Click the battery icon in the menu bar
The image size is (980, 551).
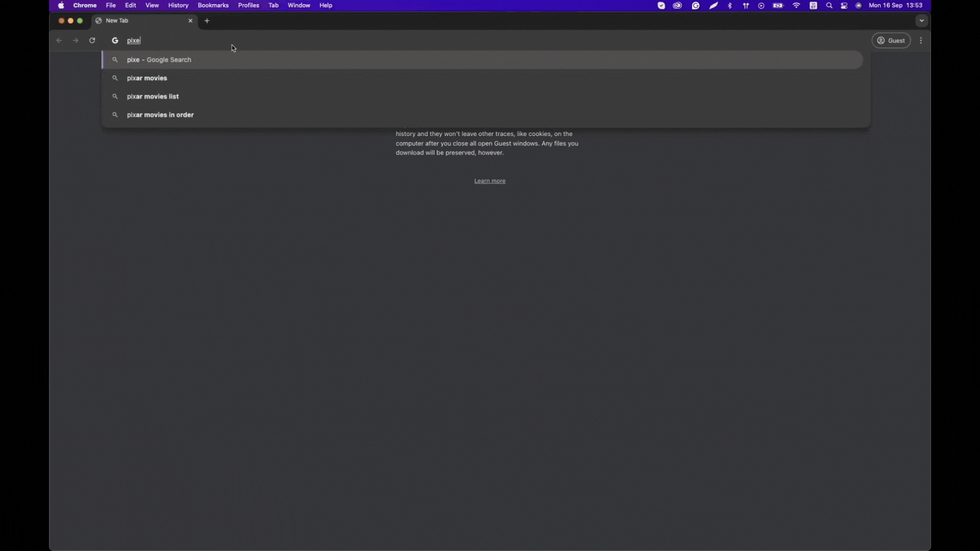(778, 6)
